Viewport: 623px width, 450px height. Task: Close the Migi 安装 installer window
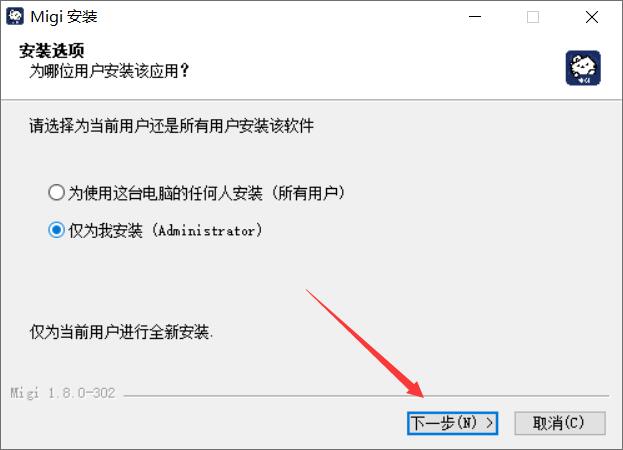[592, 17]
